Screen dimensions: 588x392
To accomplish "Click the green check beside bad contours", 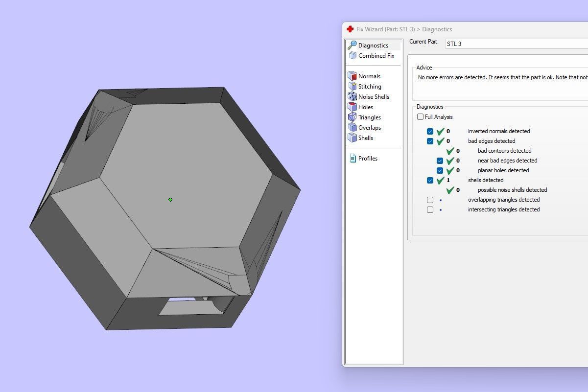I will click(x=450, y=151).
